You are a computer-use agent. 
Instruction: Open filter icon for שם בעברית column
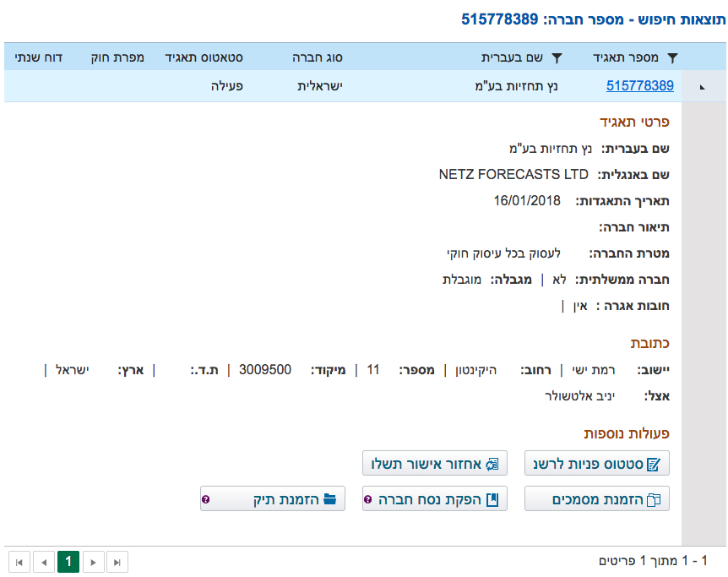[x=557, y=57]
